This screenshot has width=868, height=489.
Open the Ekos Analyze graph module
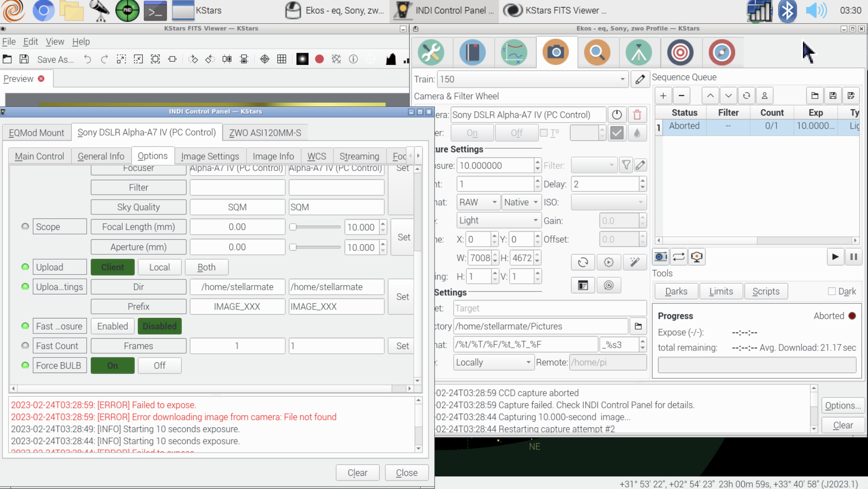click(514, 52)
